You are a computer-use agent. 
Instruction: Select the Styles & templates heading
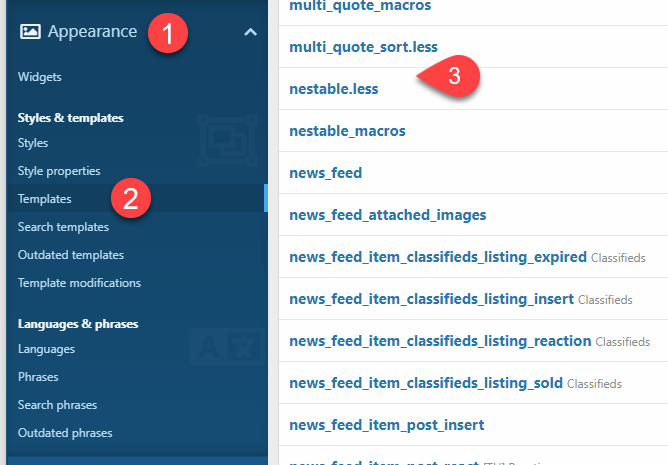(71, 118)
